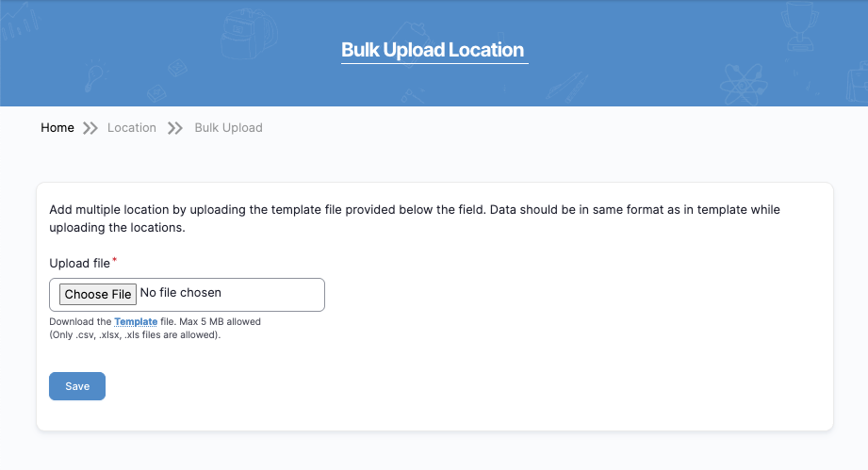This screenshot has height=470, width=868.
Task: Click the Bulk Upload Location heading
Action: click(433, 50)
